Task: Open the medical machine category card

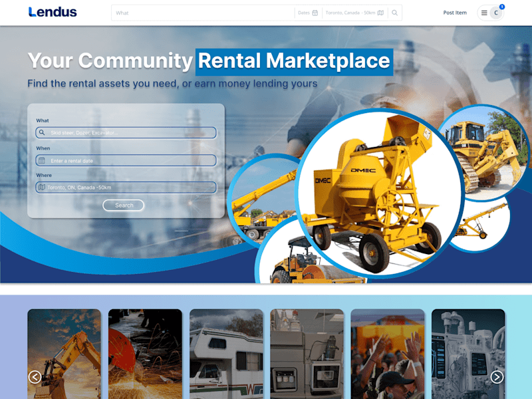Action: (468, 354)
